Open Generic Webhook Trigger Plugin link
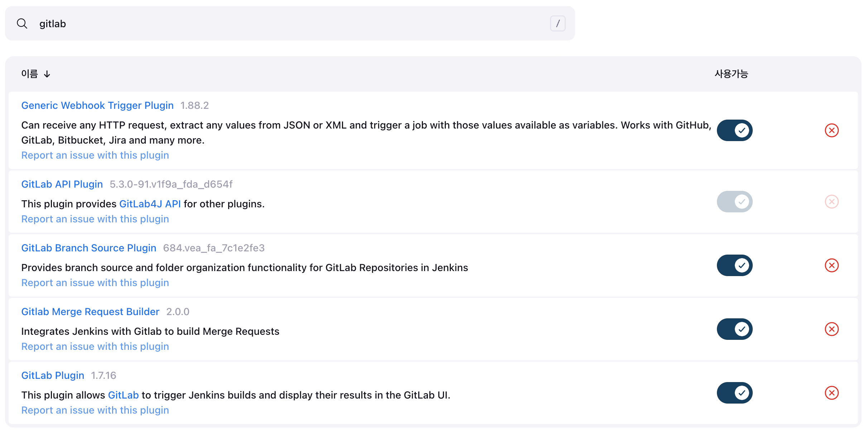The height and width of the screenshot is (434, 868). [x=97, y=105]
